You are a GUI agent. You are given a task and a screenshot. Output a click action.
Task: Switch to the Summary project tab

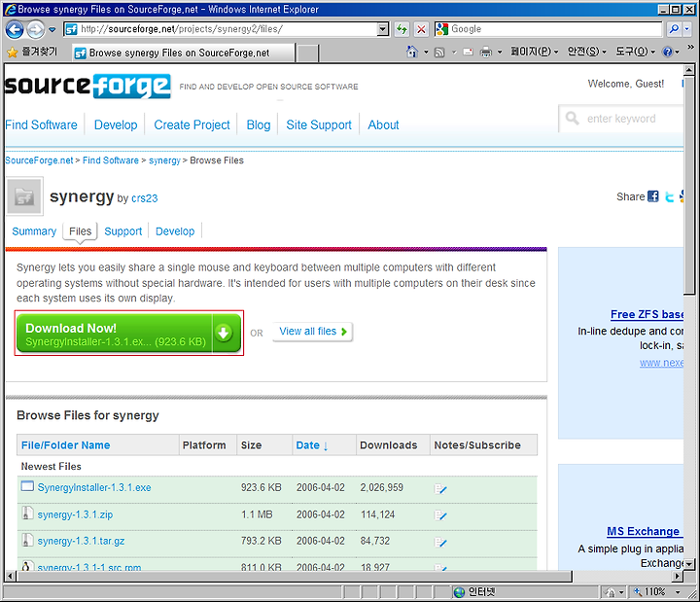pos(34,231)
